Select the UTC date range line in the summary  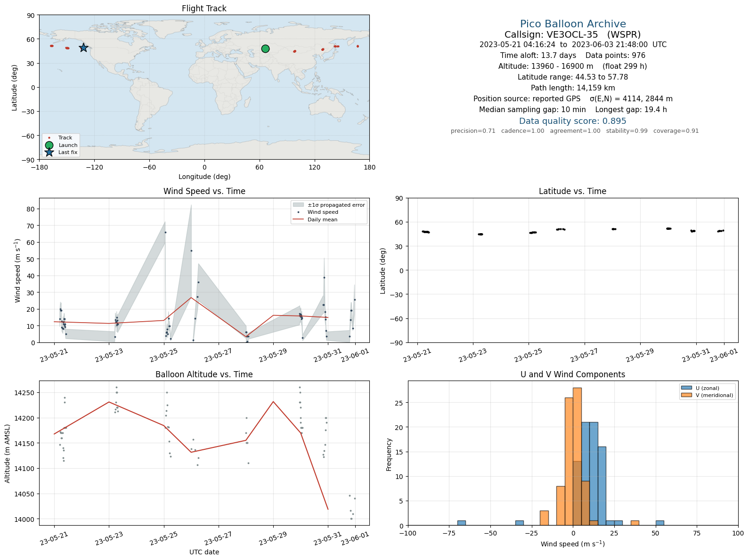(573, 45)
